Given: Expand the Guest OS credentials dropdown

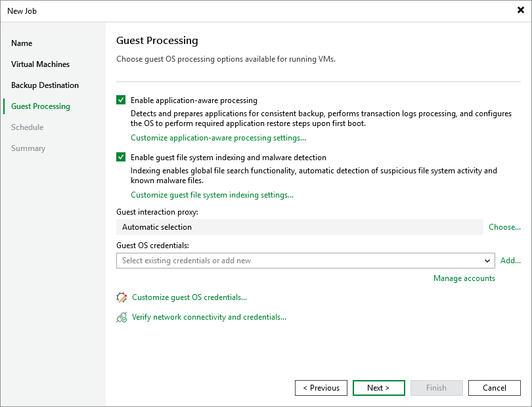Looking at the screenshot, I should [487, 261].
